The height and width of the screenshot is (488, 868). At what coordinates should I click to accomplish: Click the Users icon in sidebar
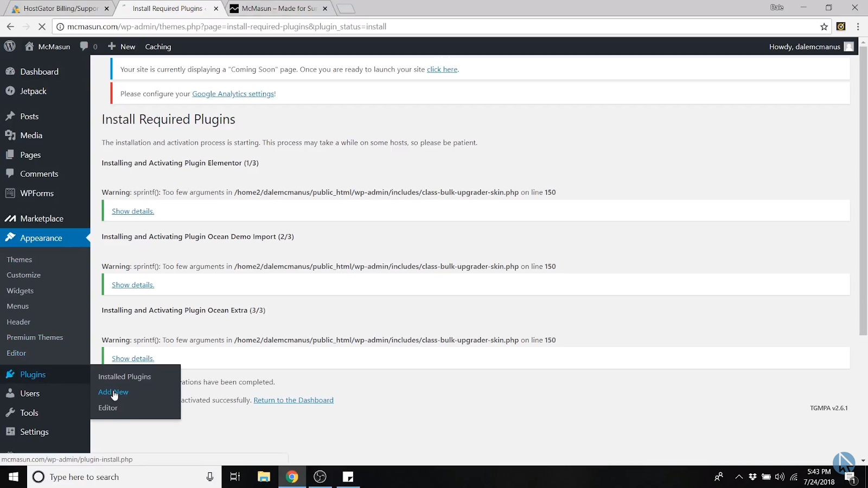pyautogui.click(x=10, y=393)
